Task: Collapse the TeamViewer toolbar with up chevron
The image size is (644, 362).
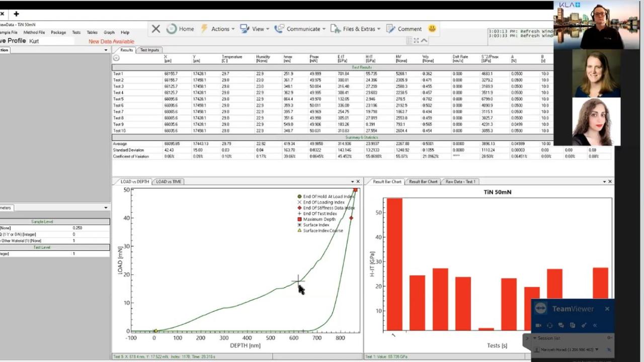Action: pyautogui.click(x=424, y=41)
